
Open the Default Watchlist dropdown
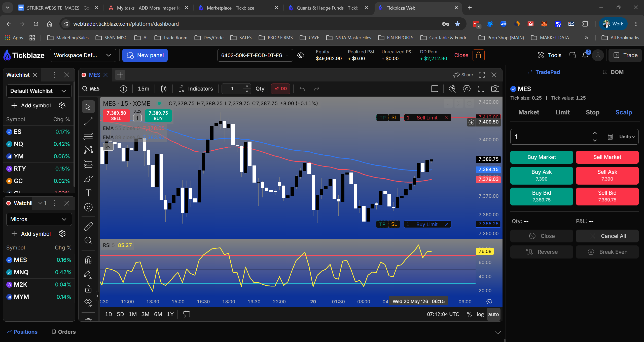[39, 91]
